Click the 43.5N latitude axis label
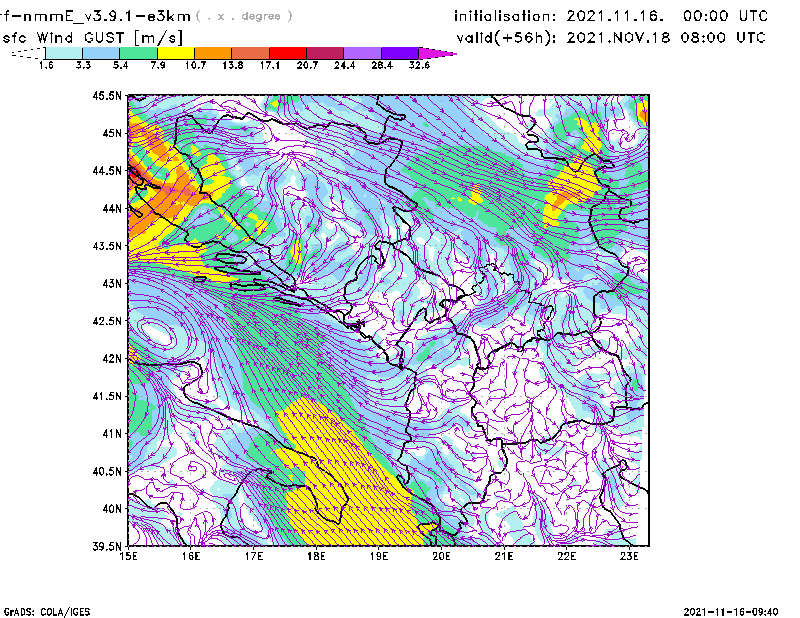 pos(107,246)
